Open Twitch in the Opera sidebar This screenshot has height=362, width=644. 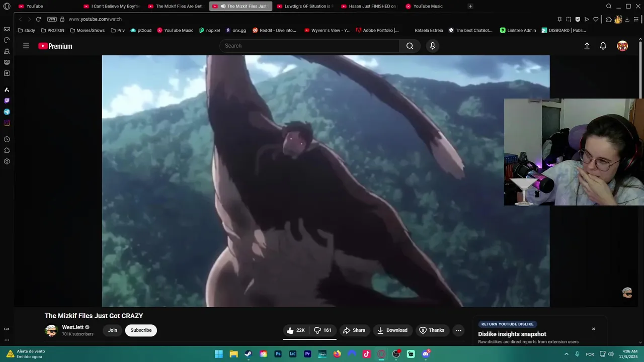click(7, 101)
